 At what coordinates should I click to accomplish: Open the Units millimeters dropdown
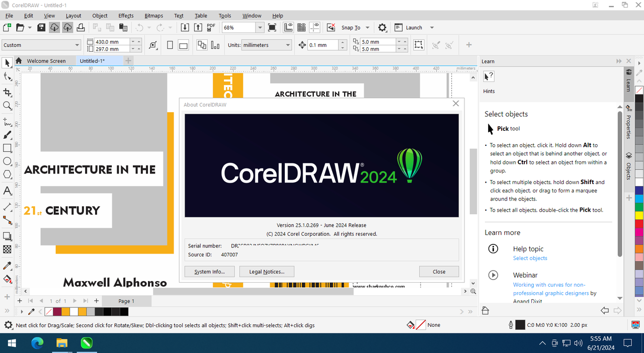click(288, 45)
